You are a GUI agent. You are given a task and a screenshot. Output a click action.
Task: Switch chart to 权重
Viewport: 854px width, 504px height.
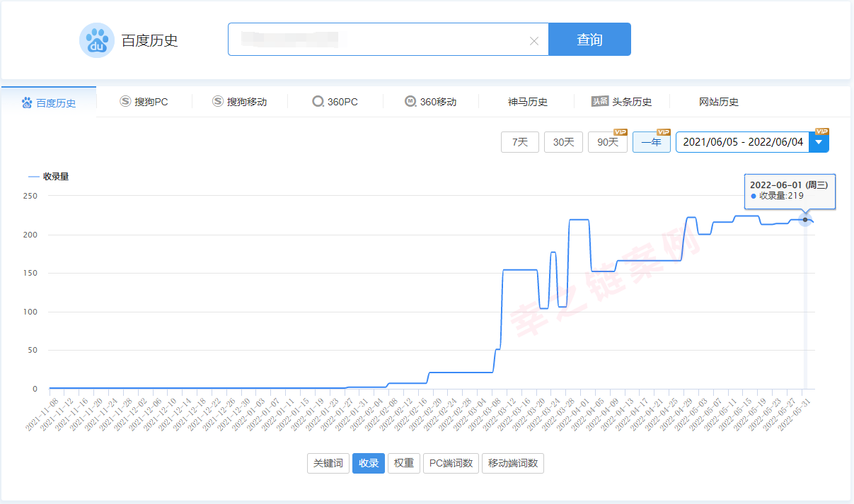click(x=404, y=464)
